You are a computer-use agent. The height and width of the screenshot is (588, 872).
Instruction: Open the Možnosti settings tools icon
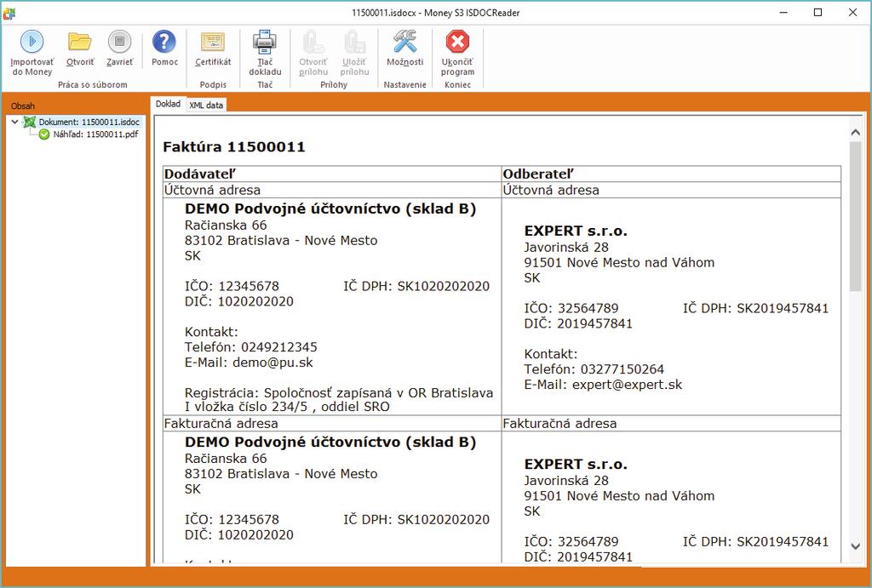[x=404, y=43]
